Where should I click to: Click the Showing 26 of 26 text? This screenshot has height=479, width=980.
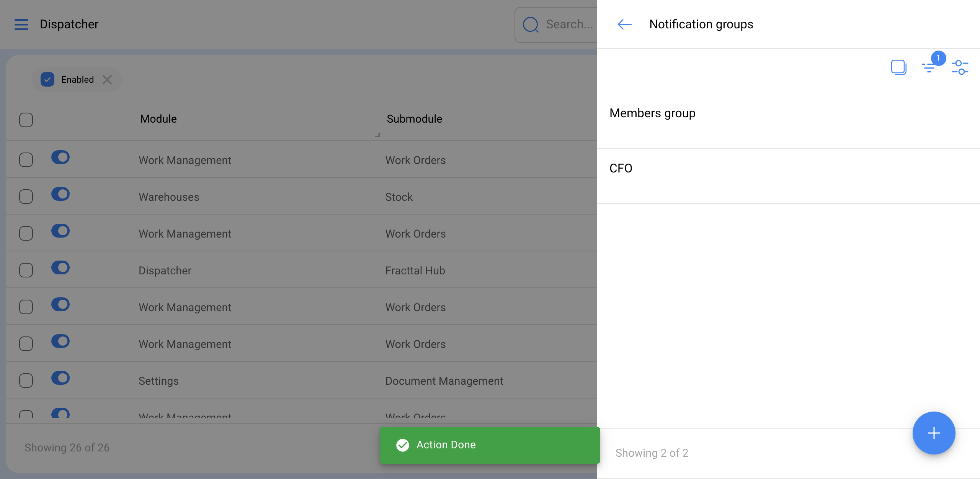[x=67, y=448]
